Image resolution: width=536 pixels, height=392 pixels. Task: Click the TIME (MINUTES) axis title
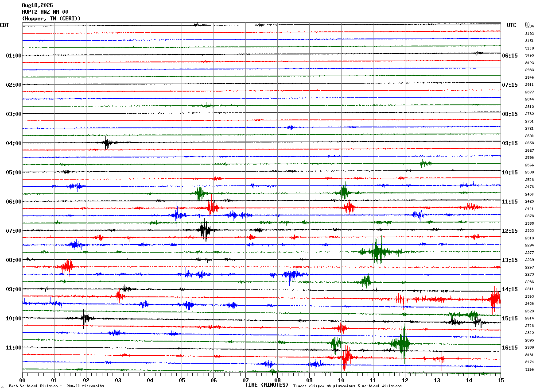point(267,385)
